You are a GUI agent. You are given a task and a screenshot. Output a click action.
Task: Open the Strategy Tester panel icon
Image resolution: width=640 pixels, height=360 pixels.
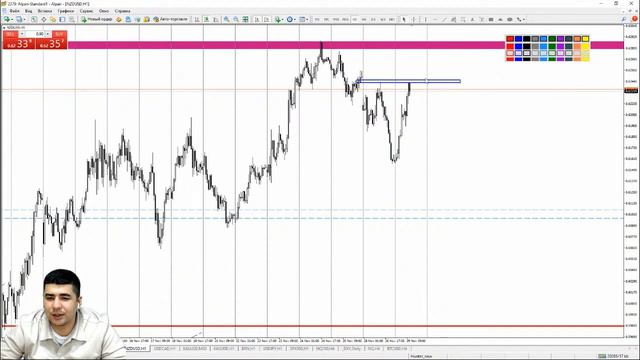click(72, 19)
